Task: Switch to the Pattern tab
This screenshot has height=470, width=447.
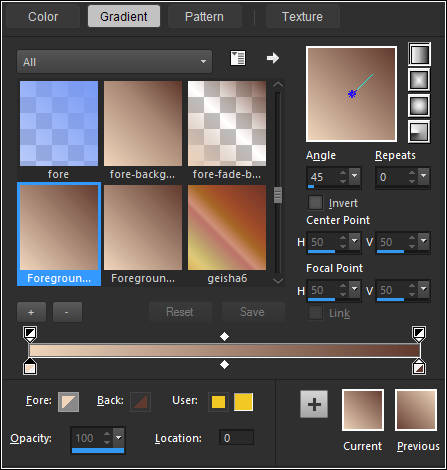Action: pos(204,16)
